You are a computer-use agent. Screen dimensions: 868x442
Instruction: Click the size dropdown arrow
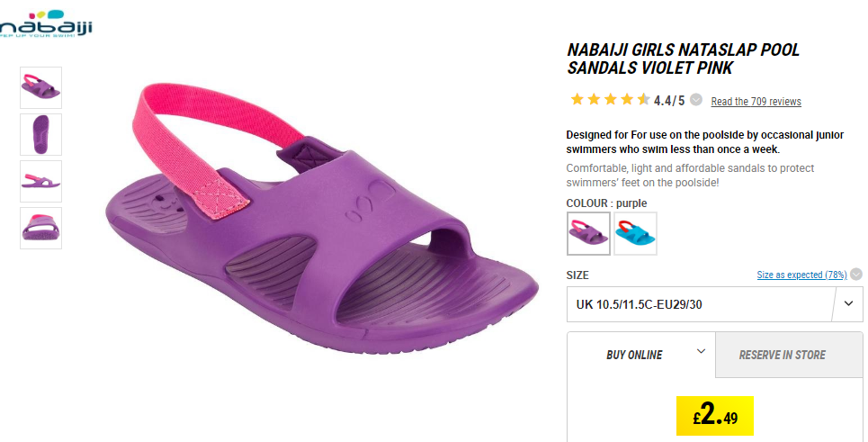click(848, 303)
